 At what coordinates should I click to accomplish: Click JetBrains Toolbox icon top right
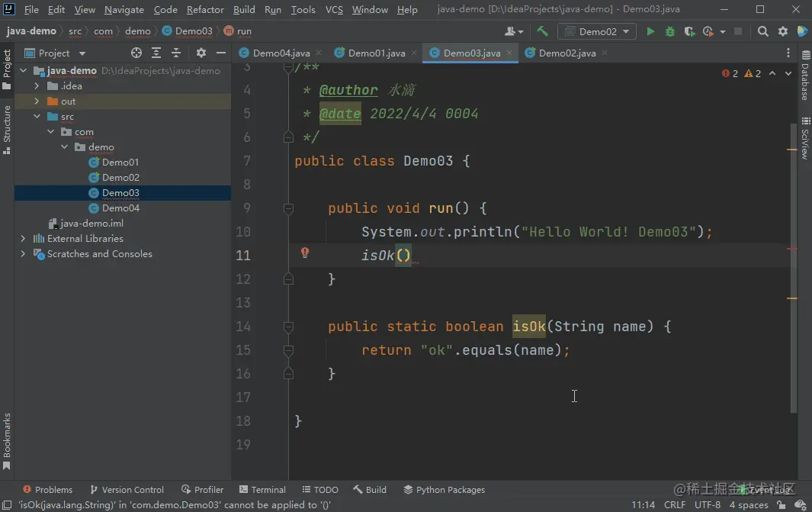(801, 31)
